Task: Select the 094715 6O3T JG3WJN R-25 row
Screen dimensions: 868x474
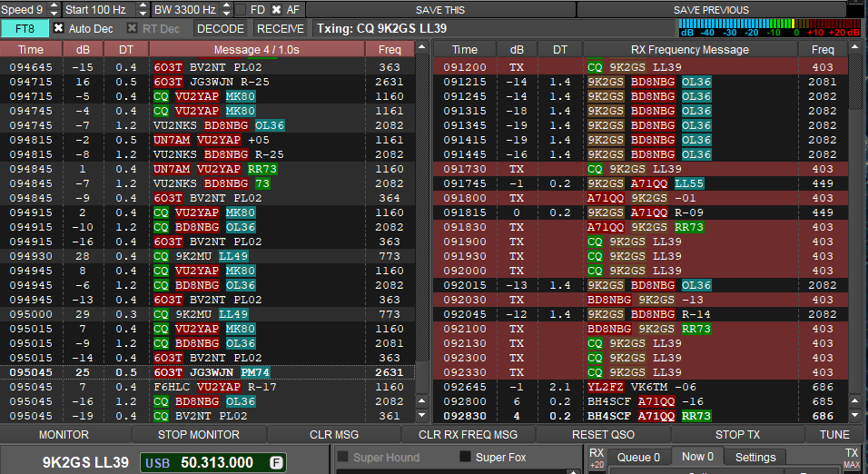Action: [208, 82]
